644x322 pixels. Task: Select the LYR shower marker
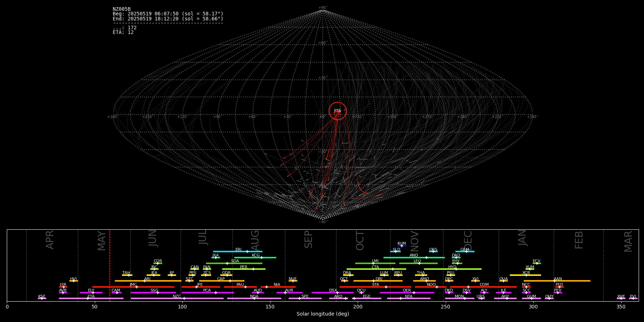(64, 287)
